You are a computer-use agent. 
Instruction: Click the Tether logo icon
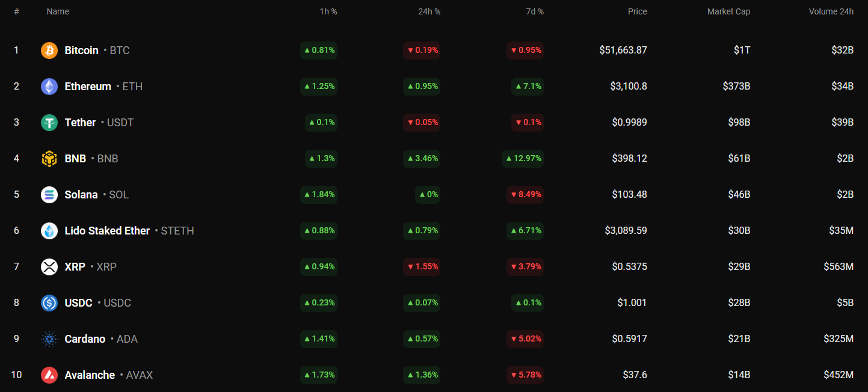point(49,123)
